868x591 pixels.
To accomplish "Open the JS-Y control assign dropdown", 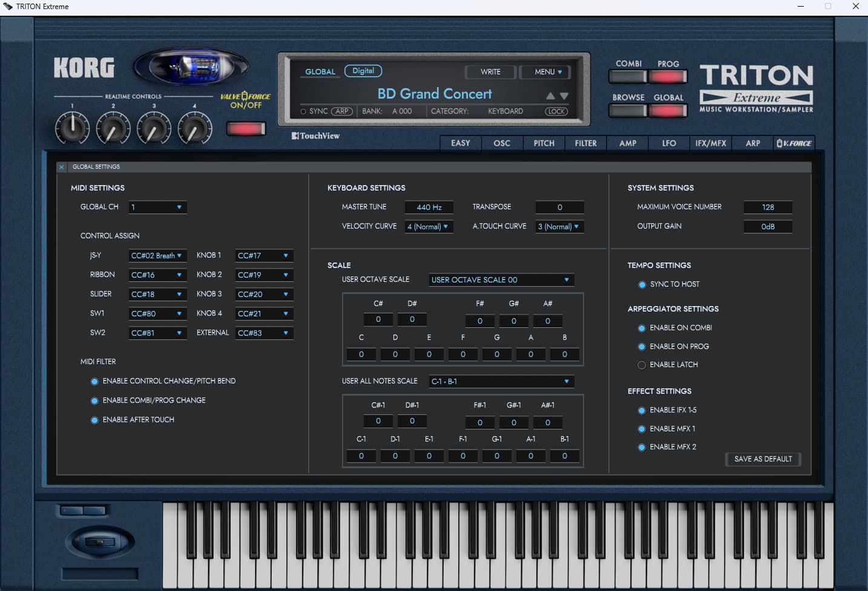I will pos(157,256).
